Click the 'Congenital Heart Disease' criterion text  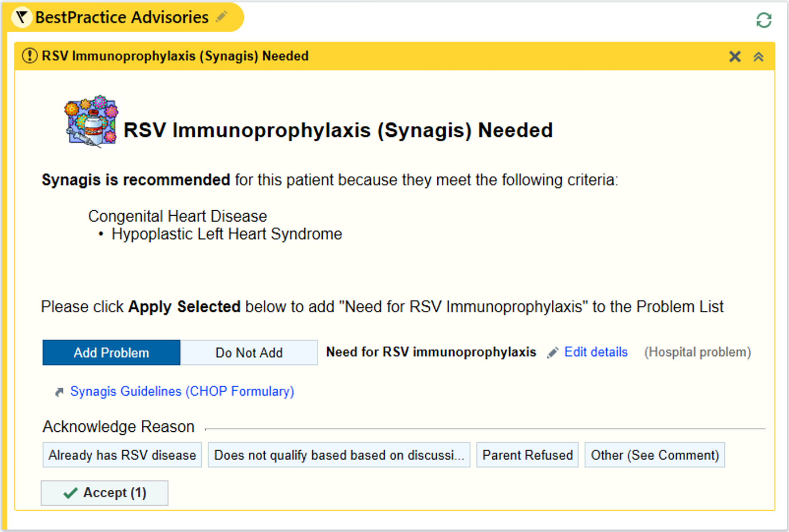pos(177,216)
